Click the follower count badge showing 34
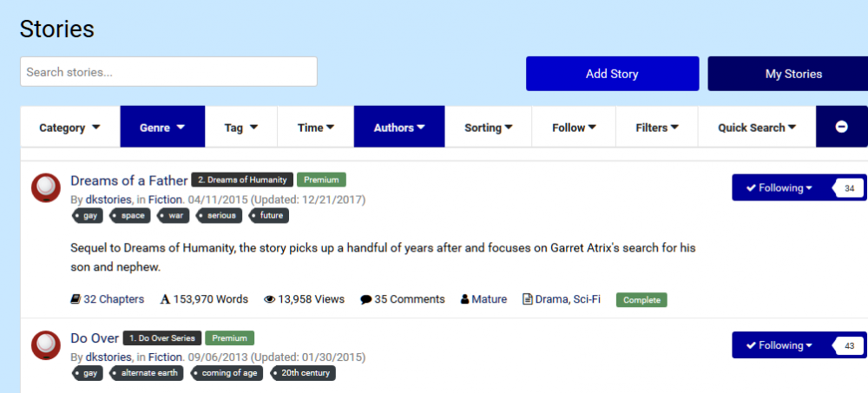Viewport: 868px width, 393px height. [849, 188]
